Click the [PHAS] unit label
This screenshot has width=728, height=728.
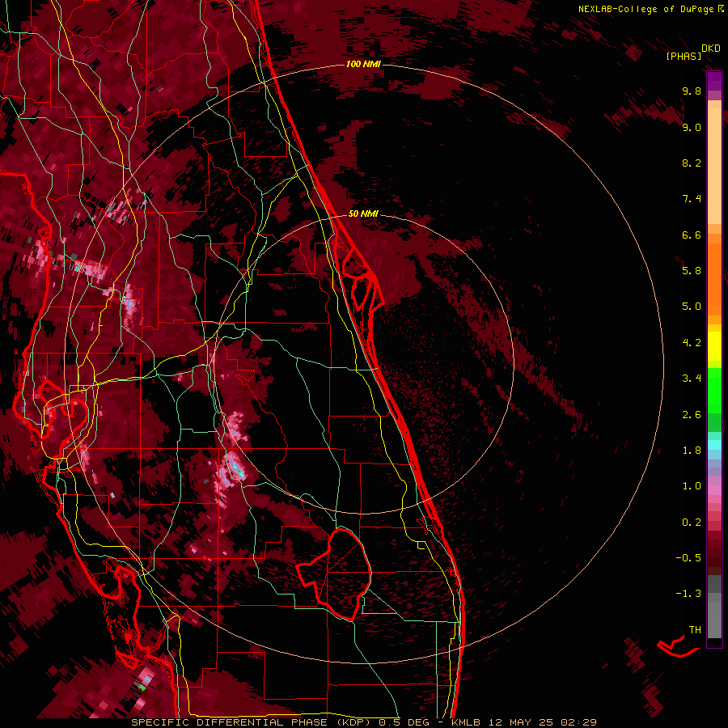684,56
